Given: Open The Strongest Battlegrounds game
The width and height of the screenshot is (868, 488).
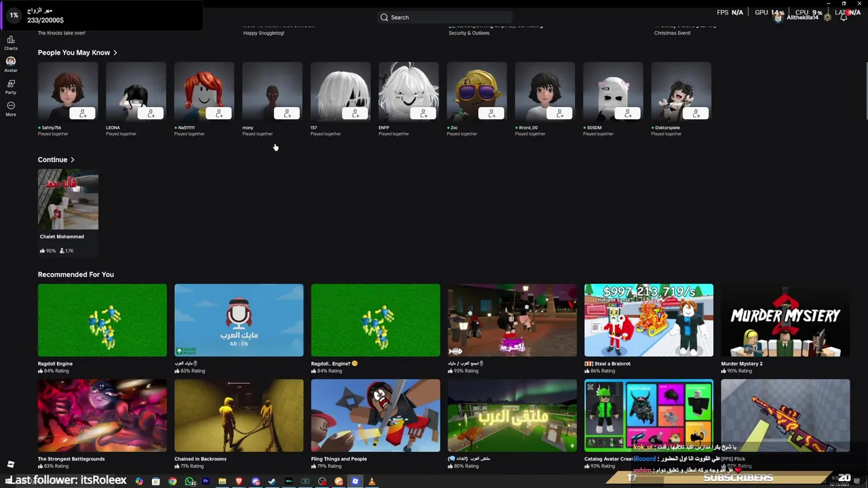Looking at the screenshot, I should click(102, 415).
